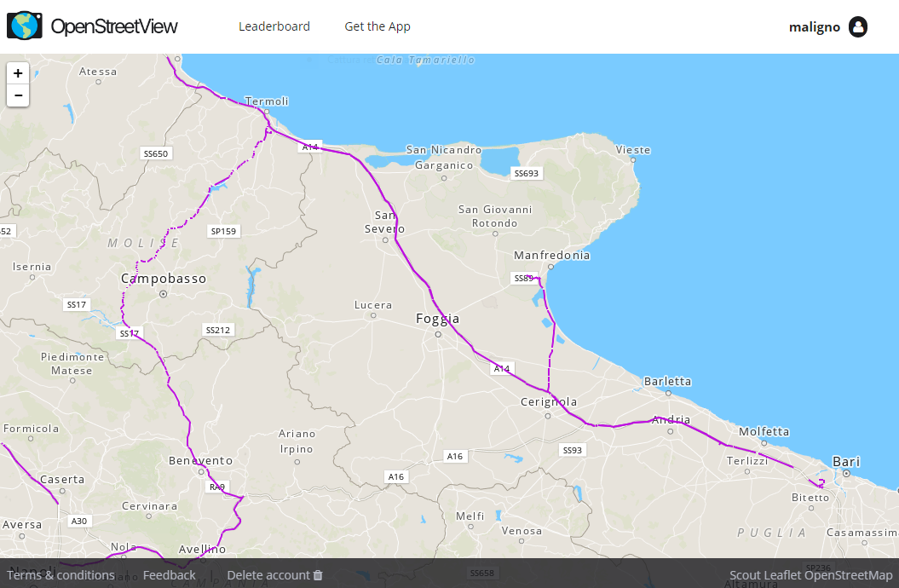Click the MOLISE region label
The height and width of the screenshot is (588, 899).
point(144,243)
